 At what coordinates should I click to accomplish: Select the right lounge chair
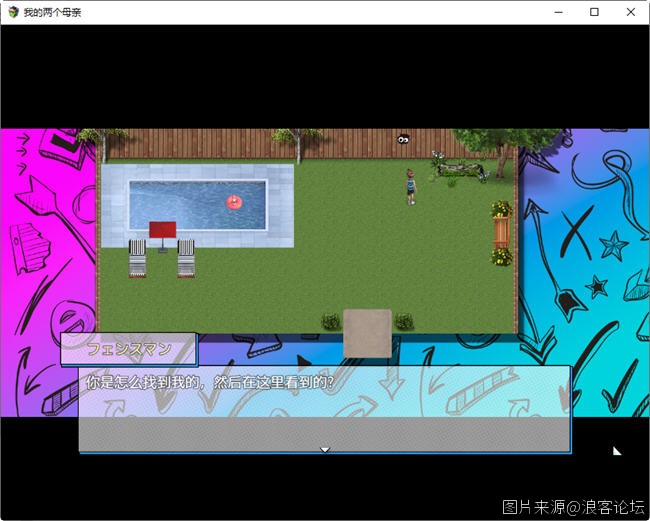click(186, 258)
